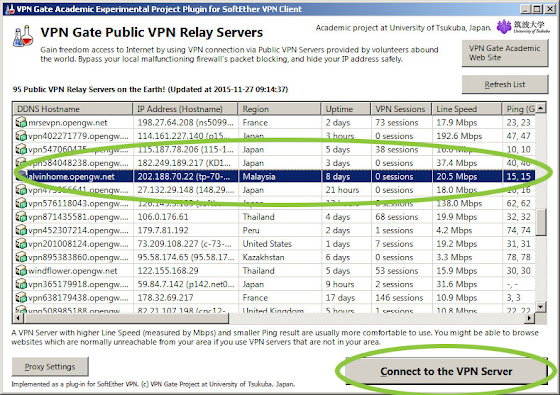Click server icon for vpn201008124.opengw
The height and width of the screenshot is (395, 560).
pos(21,244)
